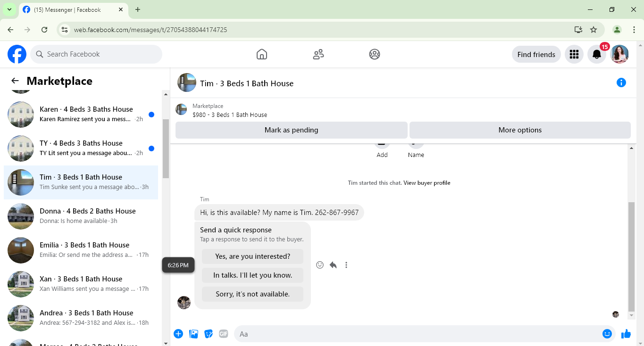Open more composer actions plus icon
Viewport: 644px width, 346px height.
pyautogui.click(x=178, y=334)
